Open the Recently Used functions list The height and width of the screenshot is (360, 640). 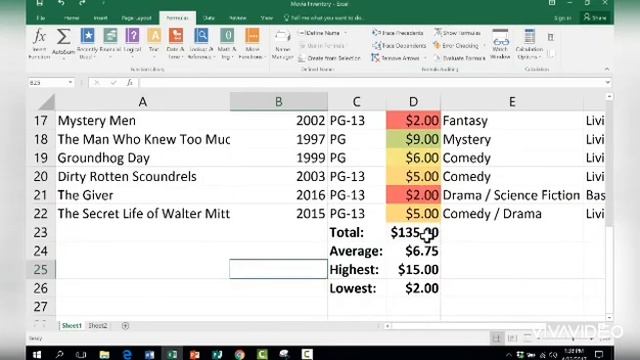pos(87,43)
